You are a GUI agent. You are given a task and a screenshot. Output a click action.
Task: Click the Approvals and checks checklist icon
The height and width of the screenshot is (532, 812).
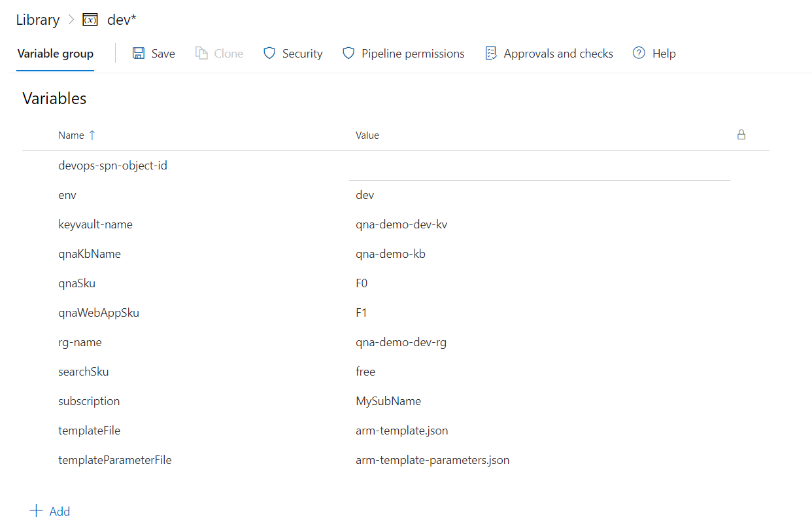pos(491,54)
